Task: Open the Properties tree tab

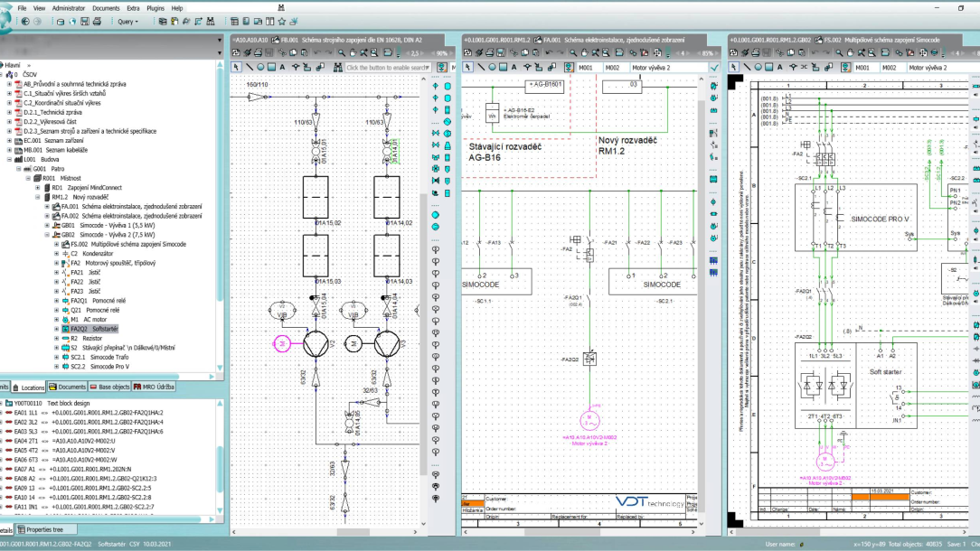Action: [x=45, y=529]
